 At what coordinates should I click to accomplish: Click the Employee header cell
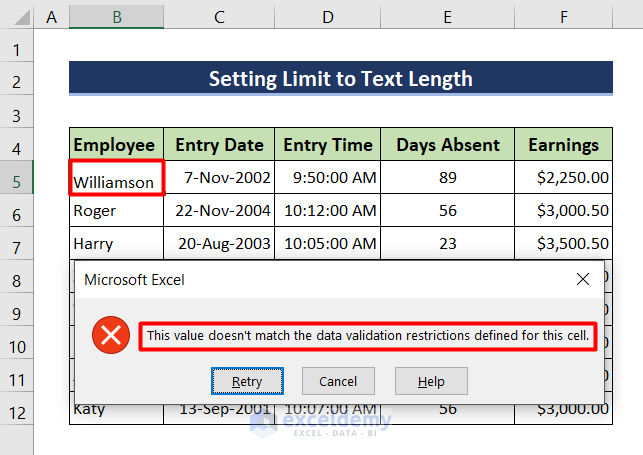[116, 145]
